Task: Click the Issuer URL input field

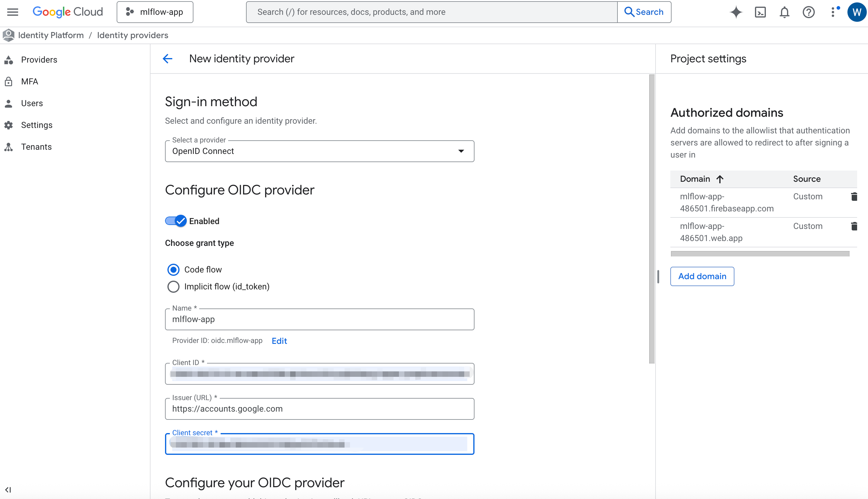Action: click(x=319, y=409)
